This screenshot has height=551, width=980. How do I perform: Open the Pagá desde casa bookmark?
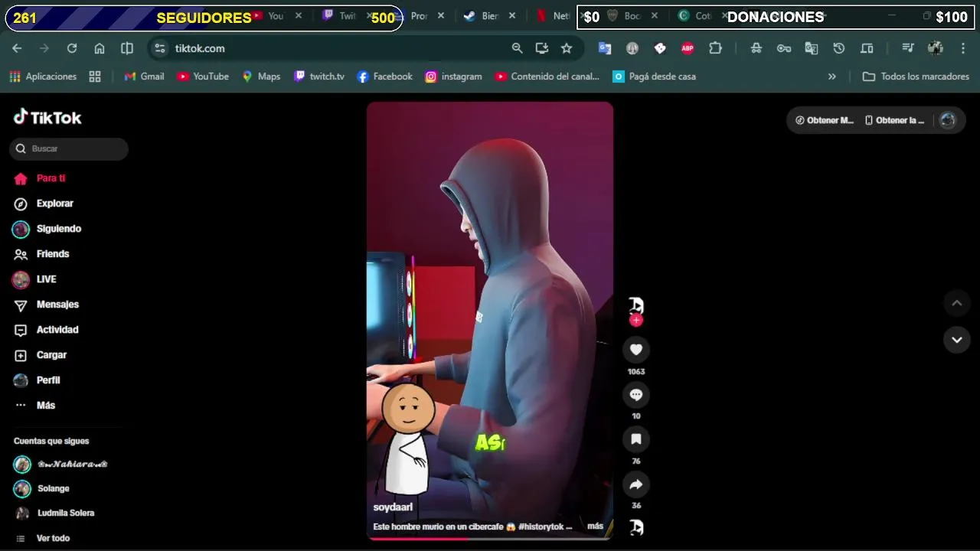[655, 77]
